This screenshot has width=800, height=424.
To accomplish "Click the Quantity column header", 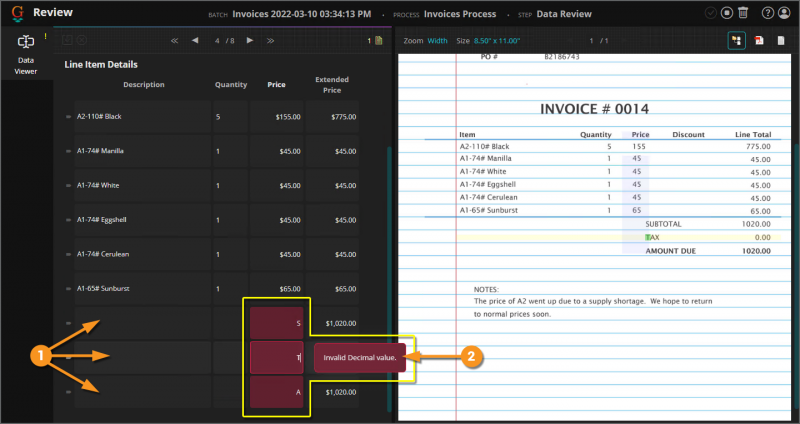I will click(231, 85).
